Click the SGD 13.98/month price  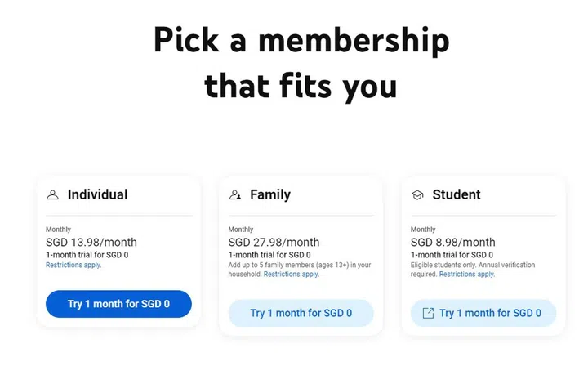91,242
